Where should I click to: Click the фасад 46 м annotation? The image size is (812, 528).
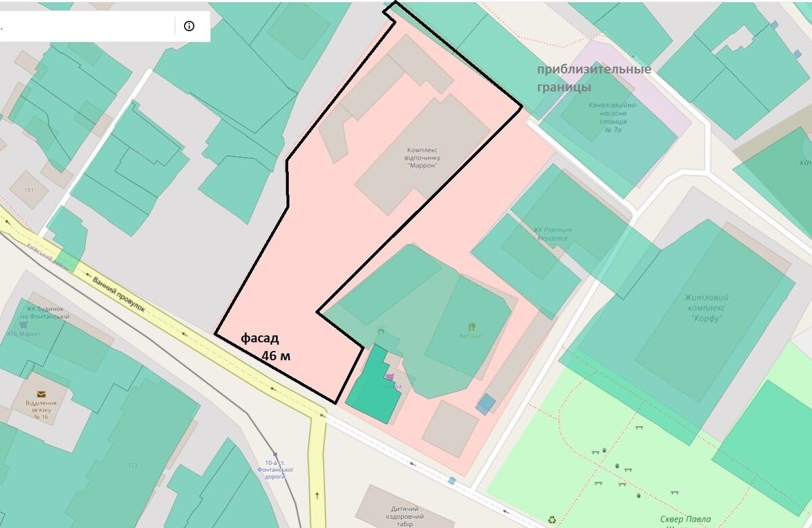point(264,347)
